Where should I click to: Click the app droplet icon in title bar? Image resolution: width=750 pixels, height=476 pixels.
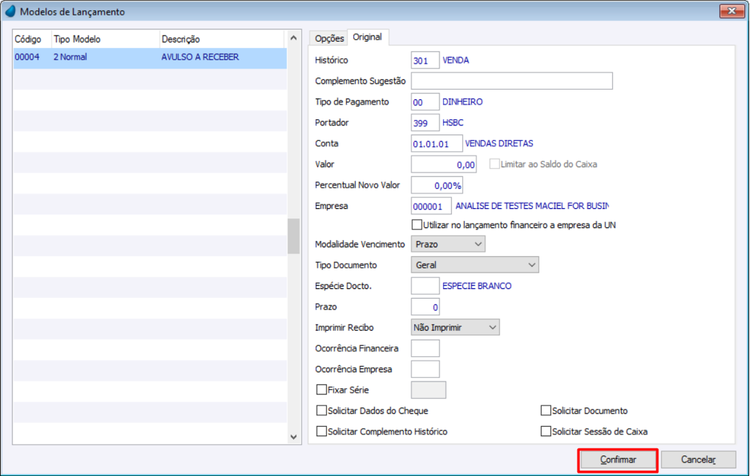click(x=10, y=11)
